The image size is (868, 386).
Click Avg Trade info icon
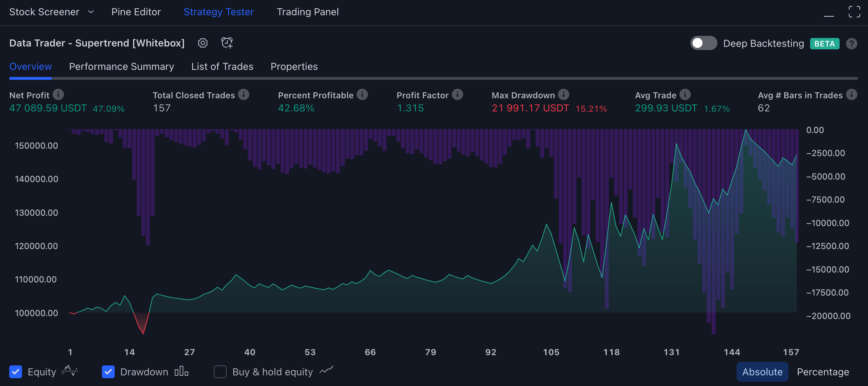(x=685, y=95)
